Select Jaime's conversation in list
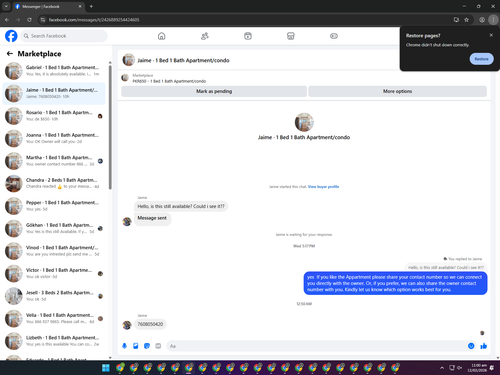Viewport: 500px width, 375px height. tap(54, 93)
